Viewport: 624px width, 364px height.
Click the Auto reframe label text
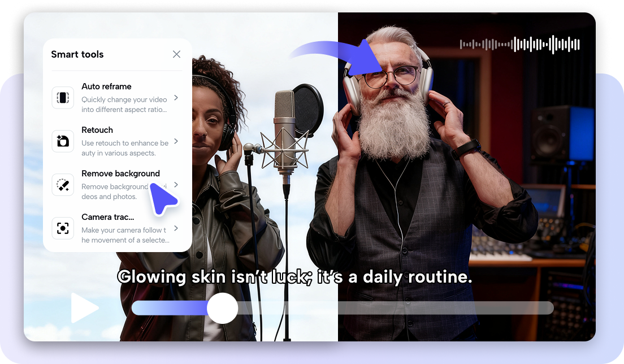pyautogui.click(x=106, y=86)
